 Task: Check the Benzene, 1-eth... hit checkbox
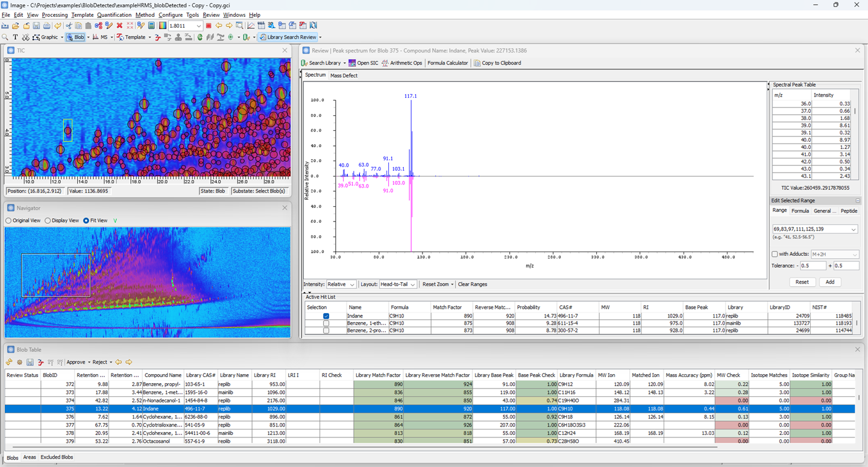point(326,323)
